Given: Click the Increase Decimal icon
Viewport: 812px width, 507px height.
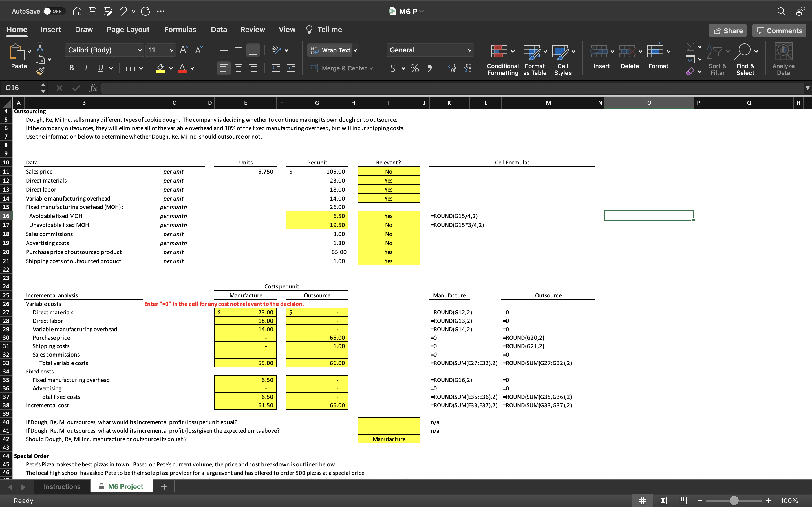Looking at the screenshot, I should coord(452,68).
